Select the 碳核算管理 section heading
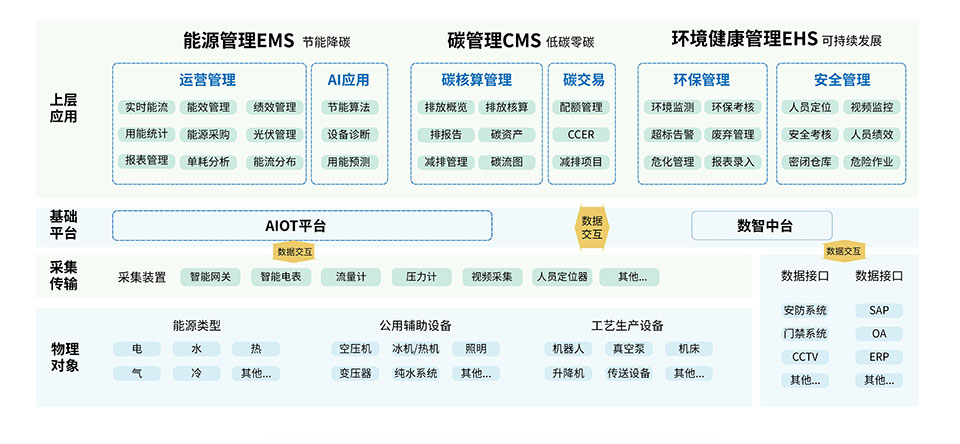 pos(476,80)
